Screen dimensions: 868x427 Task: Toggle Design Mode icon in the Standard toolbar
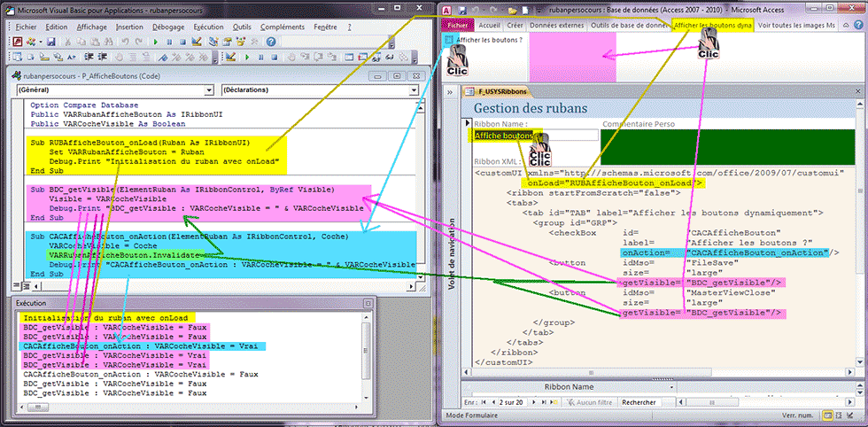(197, 43)
